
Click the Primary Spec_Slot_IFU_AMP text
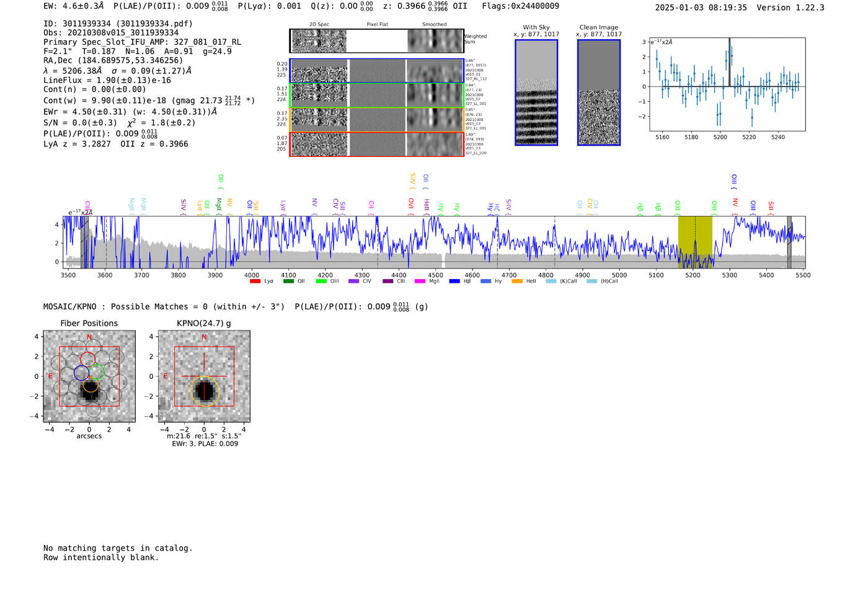coord(142,42)
